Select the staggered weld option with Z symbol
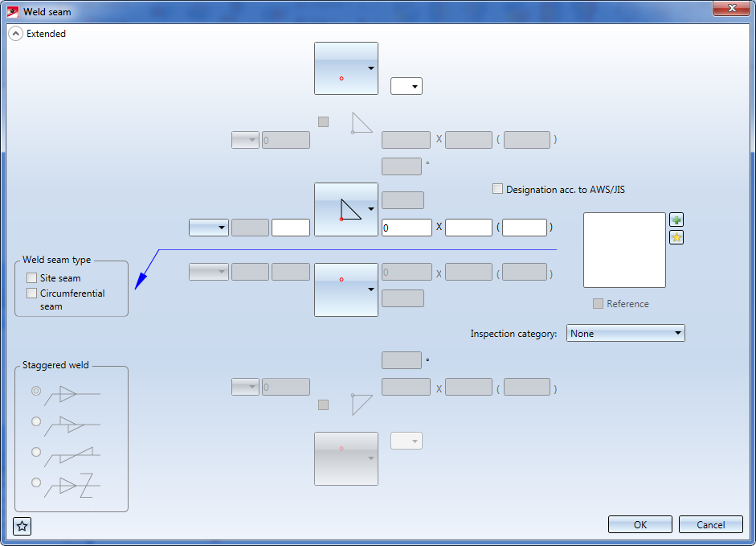 coord(36,482)
